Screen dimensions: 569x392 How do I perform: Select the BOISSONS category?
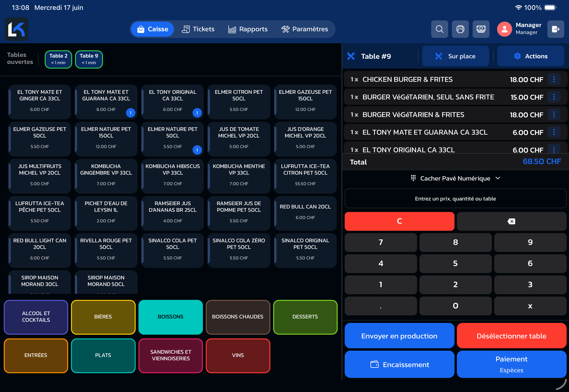(170, 317)
